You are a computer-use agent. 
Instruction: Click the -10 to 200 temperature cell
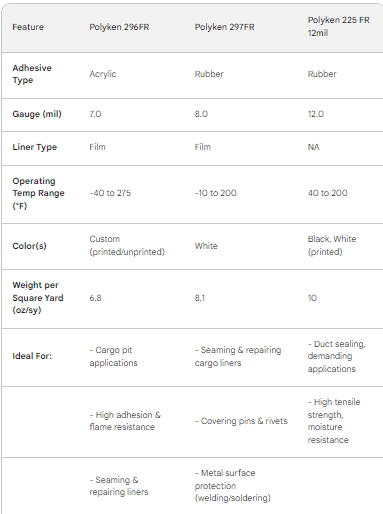[216, 193]
